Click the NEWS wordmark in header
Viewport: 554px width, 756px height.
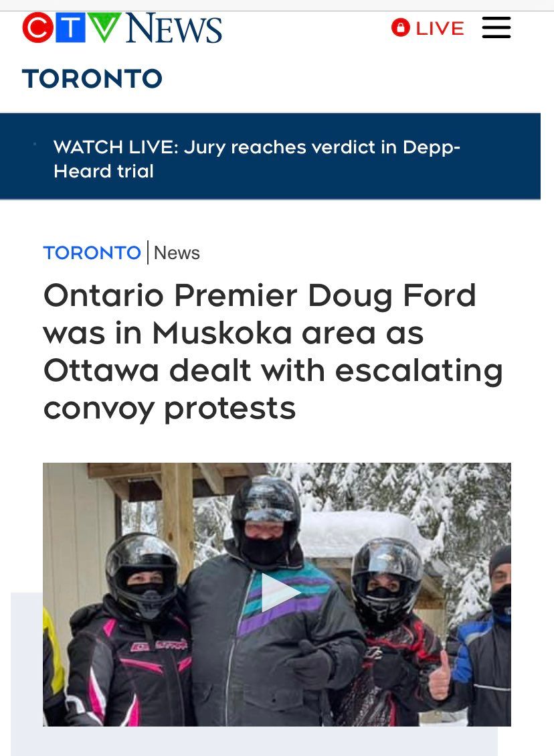coord(173,28)
